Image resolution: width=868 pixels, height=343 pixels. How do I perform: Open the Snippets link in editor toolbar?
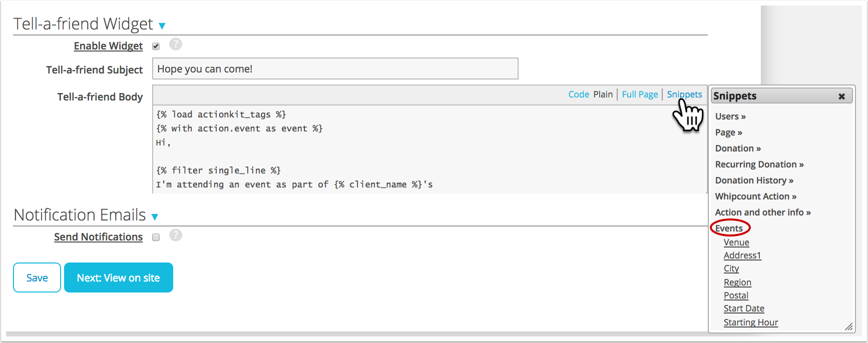684,94
